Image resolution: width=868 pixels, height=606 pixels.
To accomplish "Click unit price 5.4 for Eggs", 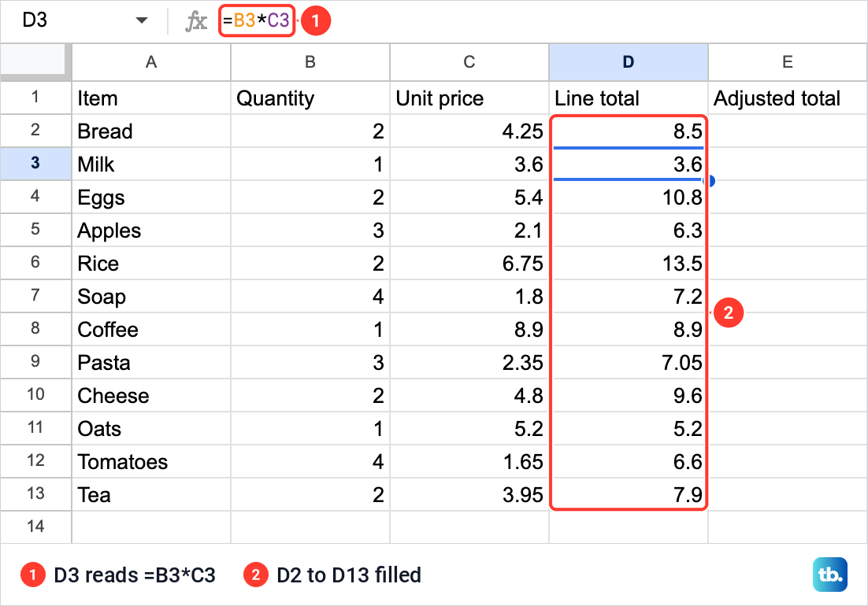I will point(469,197).
